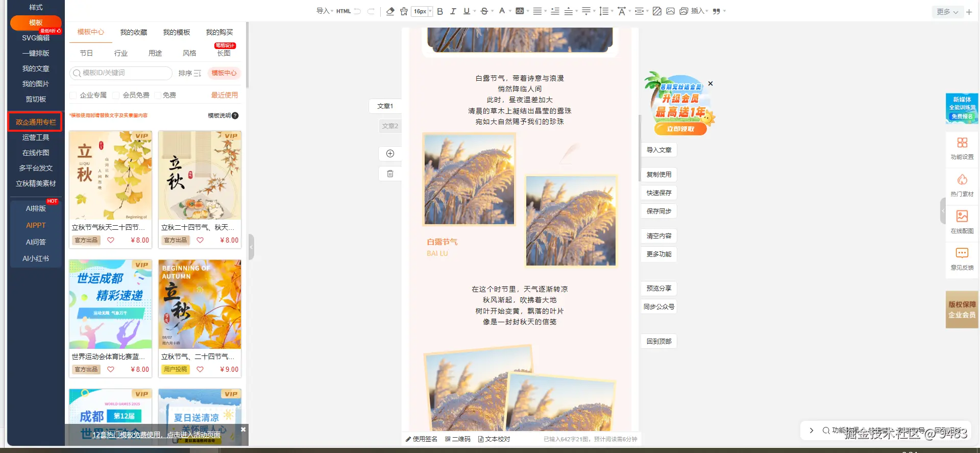
Task: Open 在线配图 picture icon
Action: [x=962, y=217]
